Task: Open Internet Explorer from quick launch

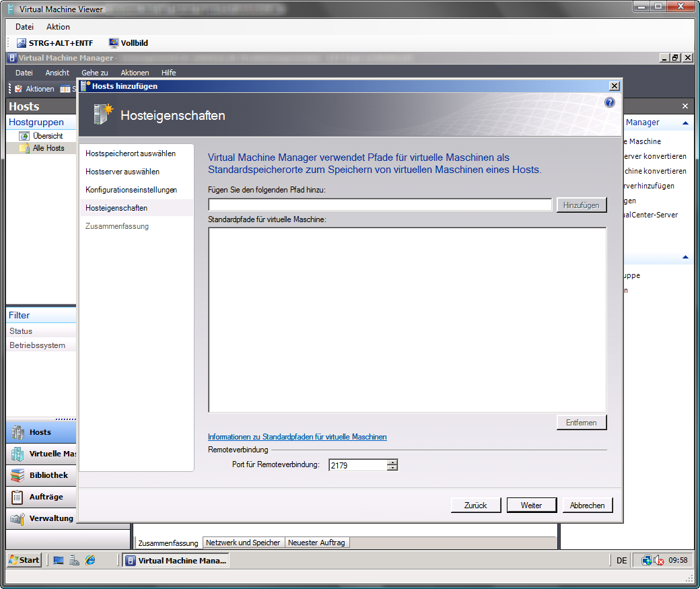Action: pyautogui.click(x=90, y=561)
